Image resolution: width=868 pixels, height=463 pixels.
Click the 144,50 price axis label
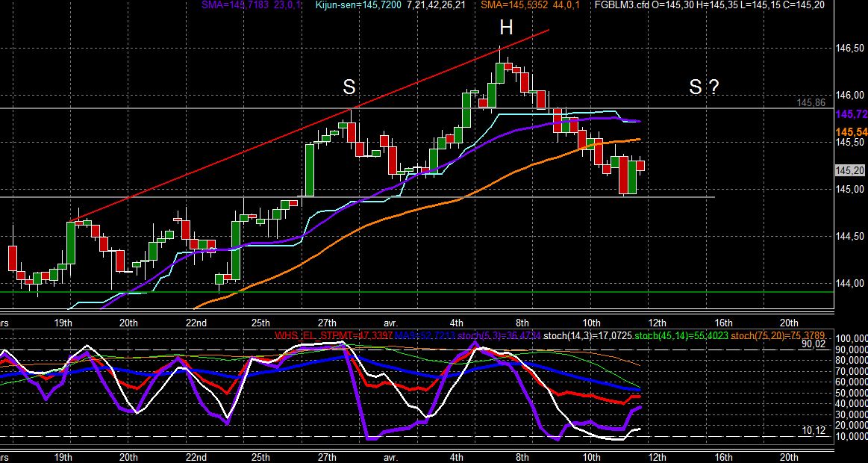click(849, 237)
